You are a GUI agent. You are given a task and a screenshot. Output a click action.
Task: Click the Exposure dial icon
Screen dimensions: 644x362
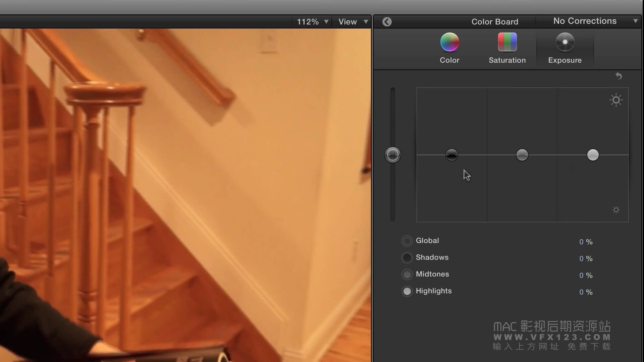565,42
